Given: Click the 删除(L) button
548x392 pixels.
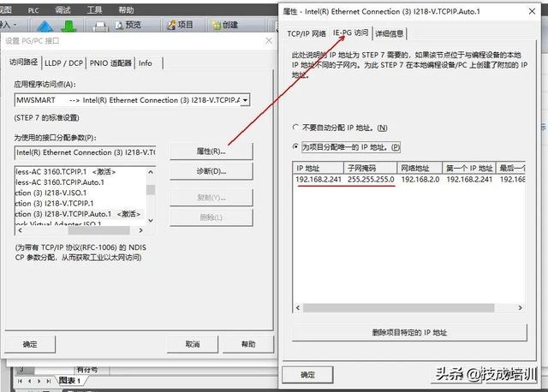Looking at the screenshot, I should click(x=211, y=217).
